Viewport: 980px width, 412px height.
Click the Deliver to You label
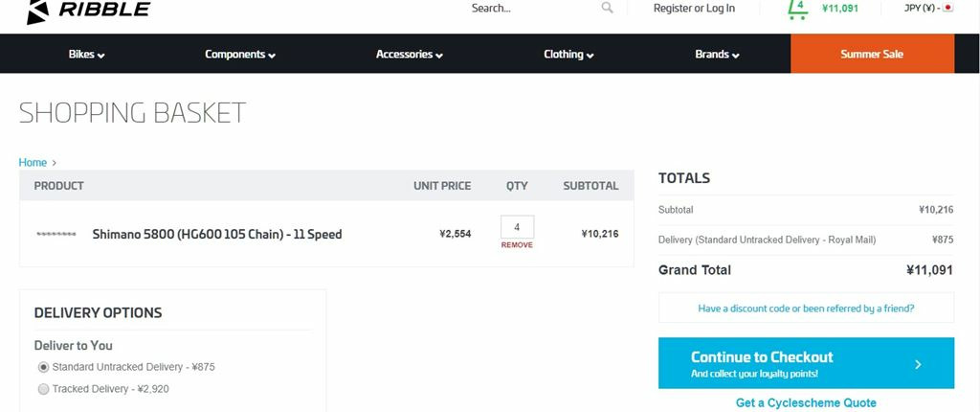point(73,346)
